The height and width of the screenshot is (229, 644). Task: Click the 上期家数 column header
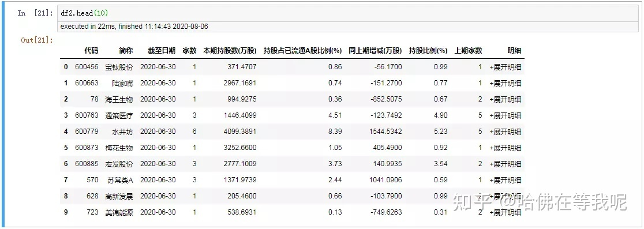point(468,51)
